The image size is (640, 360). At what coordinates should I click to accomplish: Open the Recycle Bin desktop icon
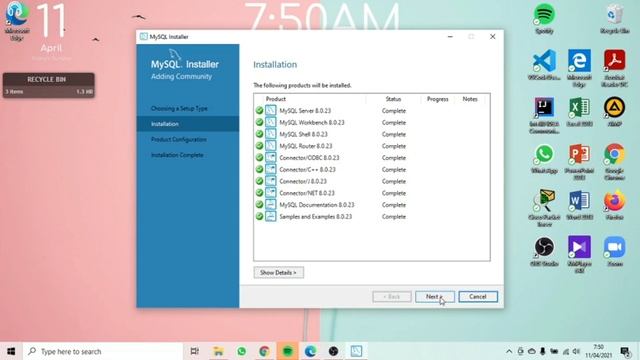point(615,19)
